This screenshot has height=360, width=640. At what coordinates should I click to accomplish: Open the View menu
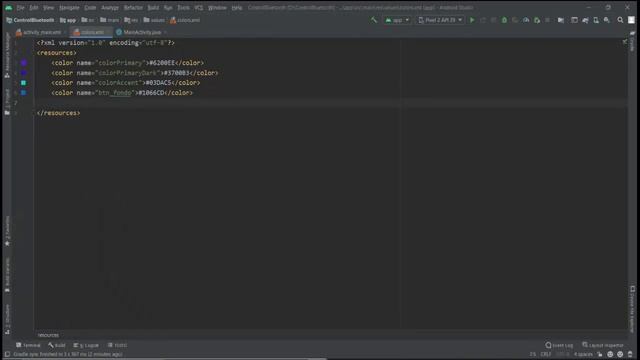[x=49, y=8]
